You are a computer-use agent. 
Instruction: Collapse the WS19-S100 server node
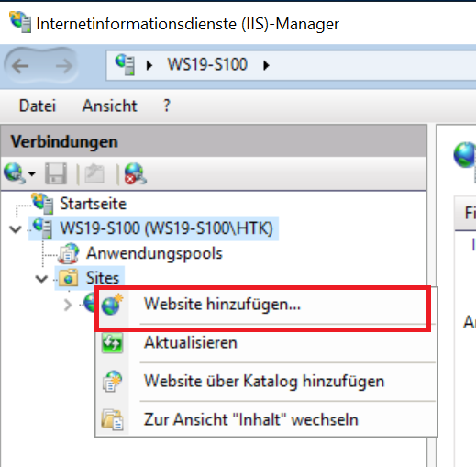16,228
